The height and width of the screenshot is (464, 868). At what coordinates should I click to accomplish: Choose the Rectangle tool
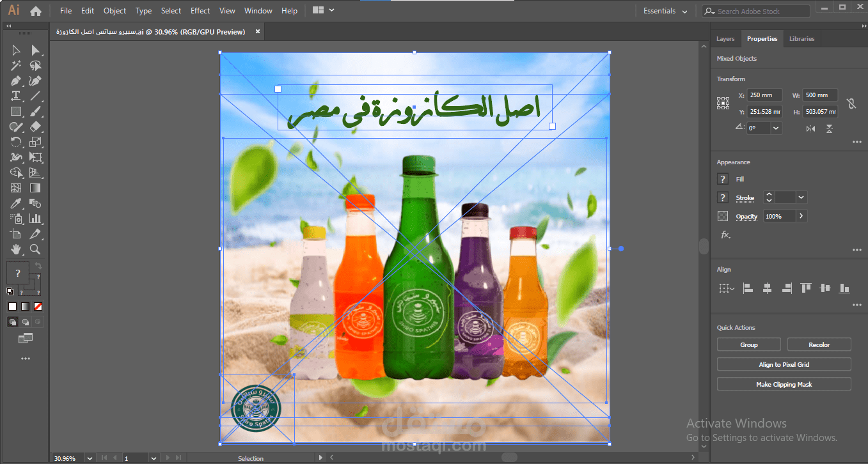pos(16,111)
